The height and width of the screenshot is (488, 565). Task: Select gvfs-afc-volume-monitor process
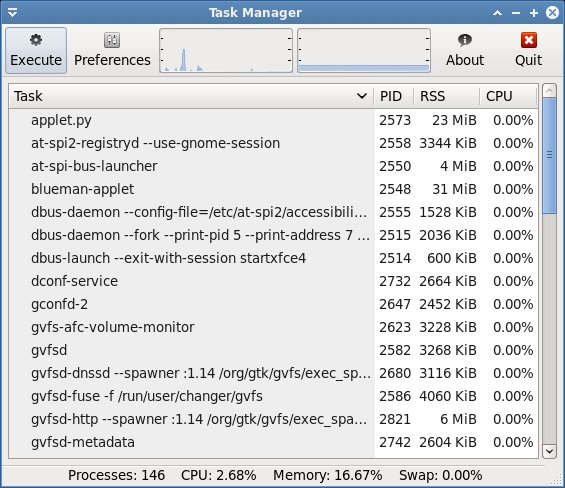273,327
